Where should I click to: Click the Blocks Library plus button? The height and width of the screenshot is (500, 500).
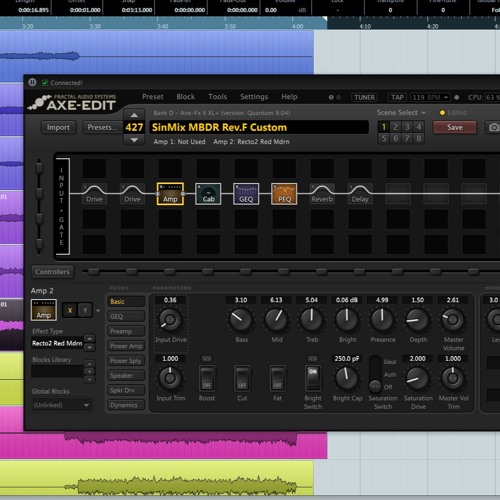coord(89,372)
